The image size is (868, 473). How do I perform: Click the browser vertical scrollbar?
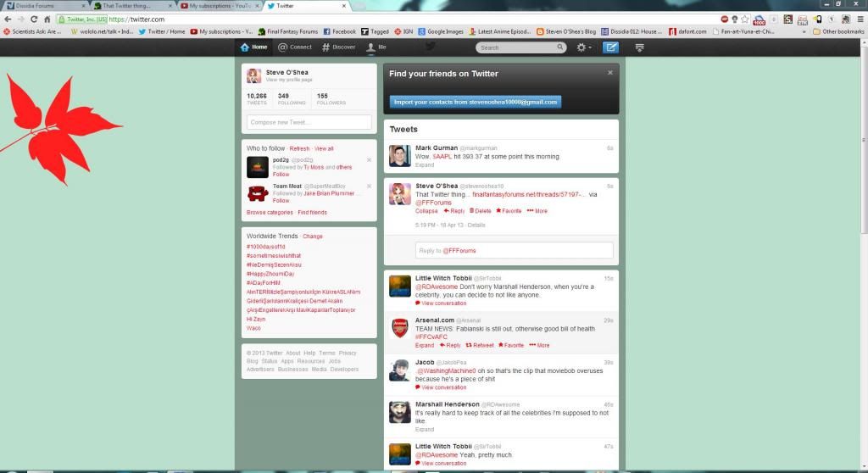[864, 138]
